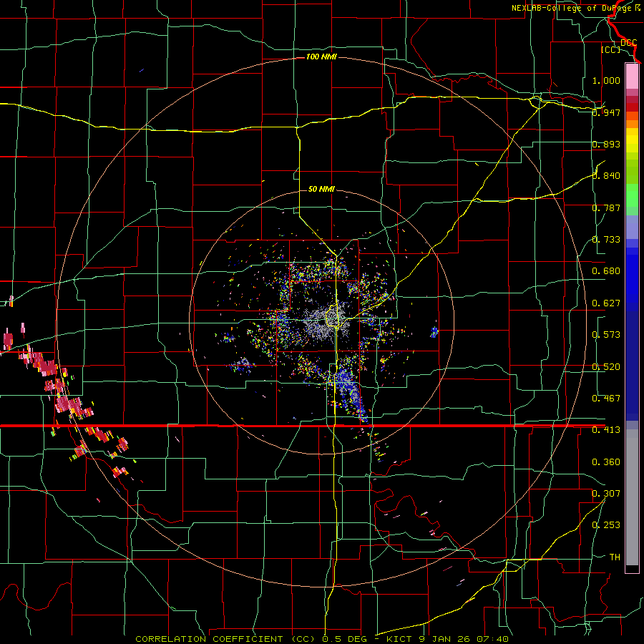
Task: Select the 0.520 scale value
Action: pyautogui.click(x=606, y=367)
